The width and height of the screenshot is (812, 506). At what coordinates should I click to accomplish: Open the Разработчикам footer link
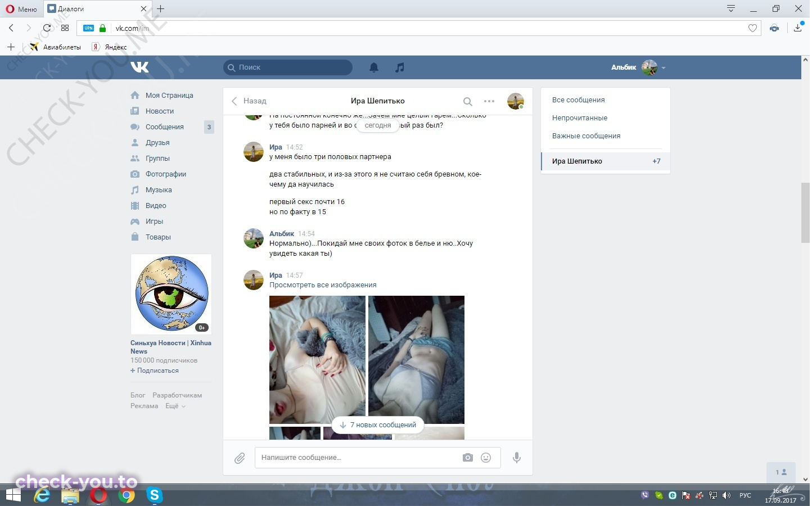pyautogui.click(x=177, y=395)
